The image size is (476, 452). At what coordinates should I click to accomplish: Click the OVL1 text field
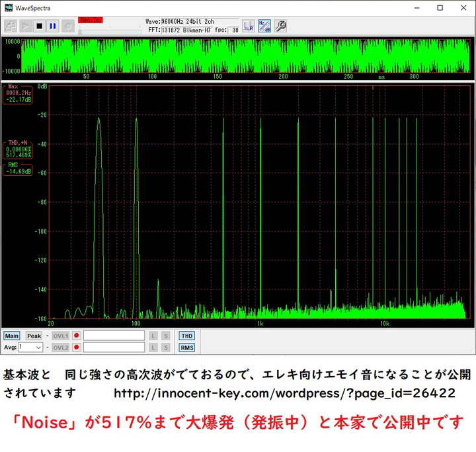(x=114, y=336)
